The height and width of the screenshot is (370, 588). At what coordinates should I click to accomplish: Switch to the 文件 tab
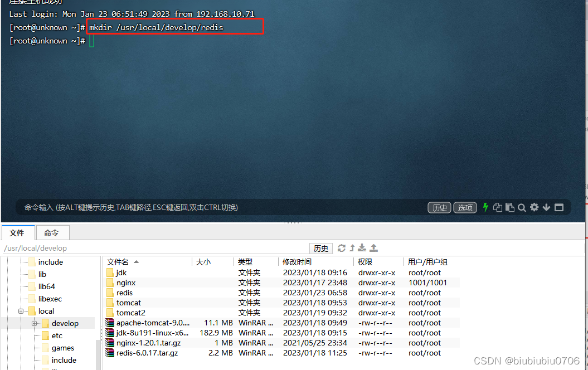18,232
